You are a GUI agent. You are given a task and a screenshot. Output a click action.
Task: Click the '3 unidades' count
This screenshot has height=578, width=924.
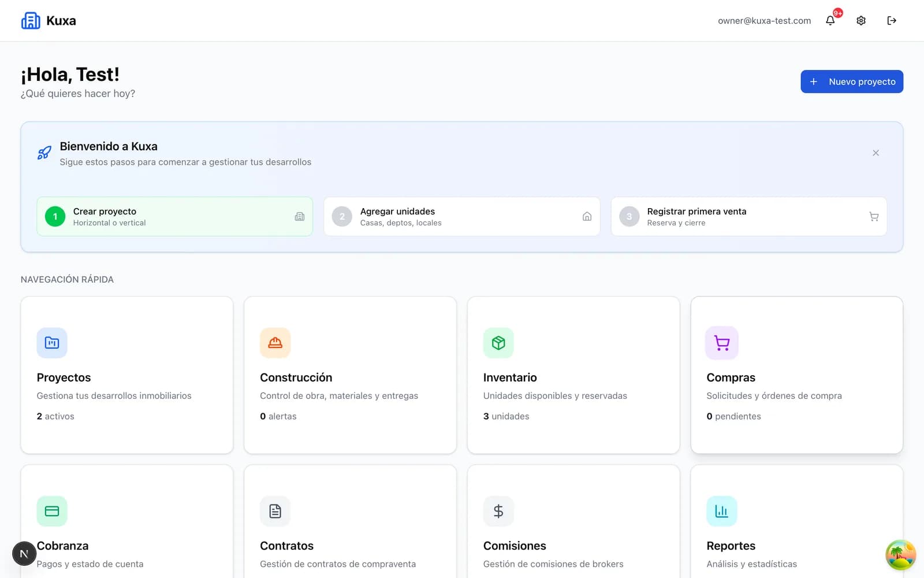(506, 416)
